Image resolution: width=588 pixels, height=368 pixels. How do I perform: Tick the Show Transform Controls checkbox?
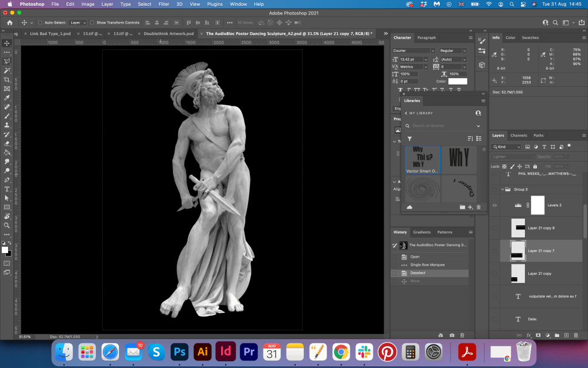click(x=92, y=22)
